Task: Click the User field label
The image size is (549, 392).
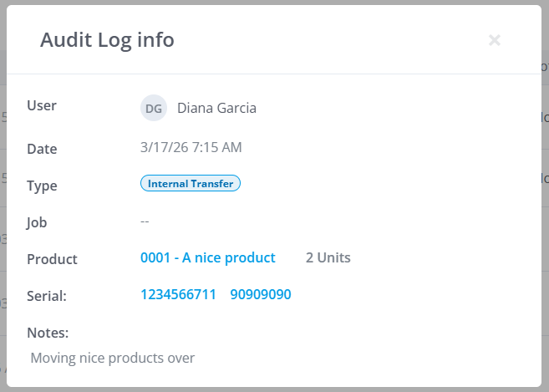Action: click(42, 105)
